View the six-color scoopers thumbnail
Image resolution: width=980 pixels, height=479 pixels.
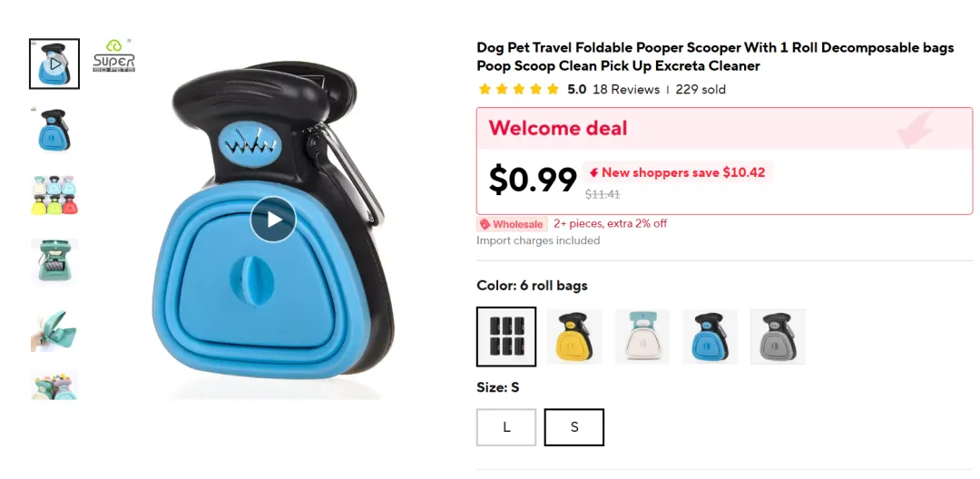click(54, 195)
